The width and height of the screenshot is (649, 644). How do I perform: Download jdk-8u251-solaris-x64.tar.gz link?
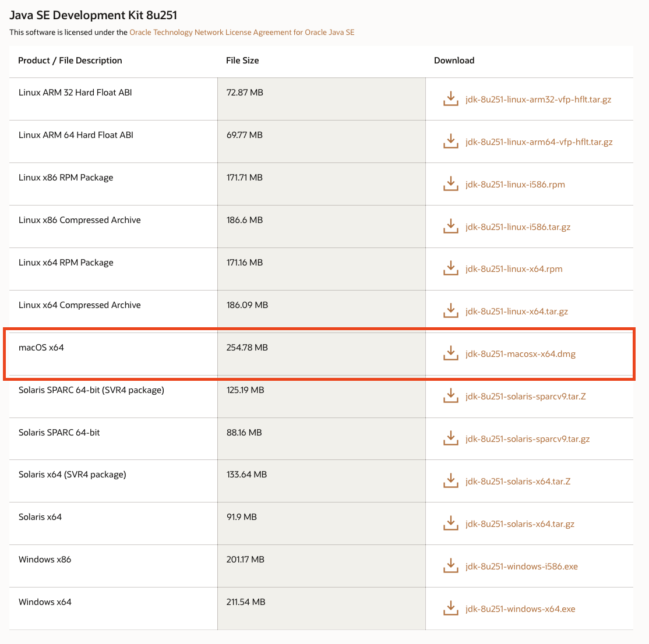(520, 524)
